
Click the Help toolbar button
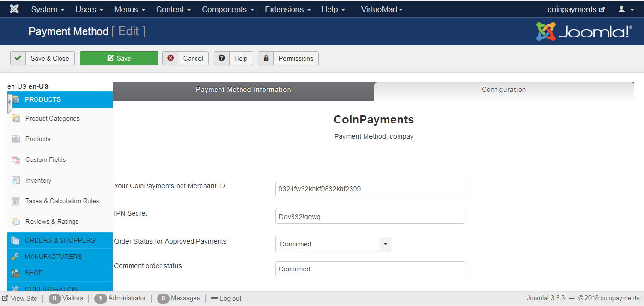(233, 58)
